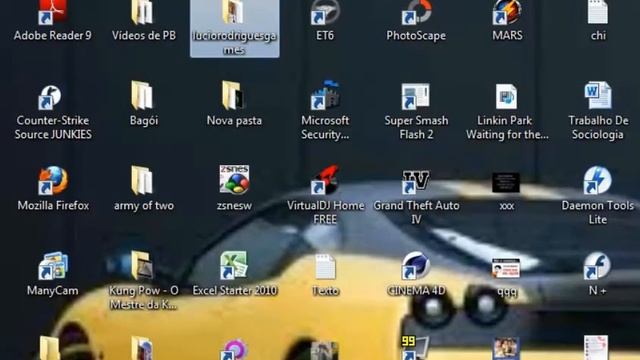Select the luciorodriguesgames folder

[x=234, y=28]
